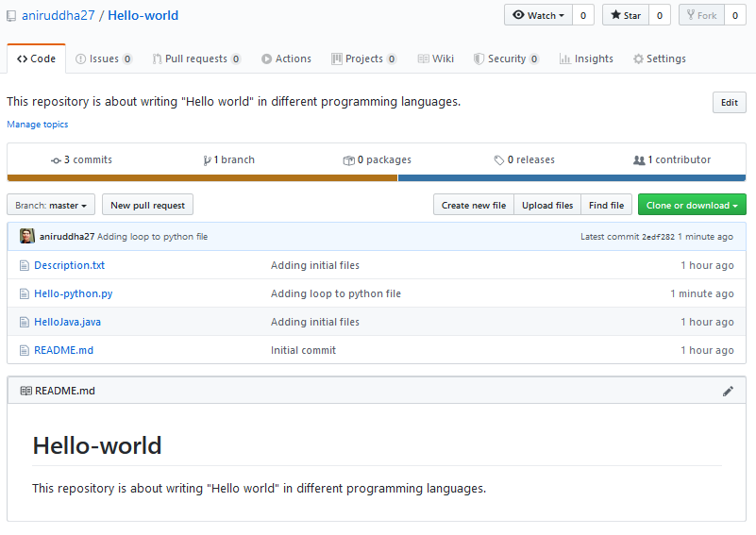Viewport: 756px width, 535px height.
Task: Click the file icon beside Description.txt
Action: point(25,265)
